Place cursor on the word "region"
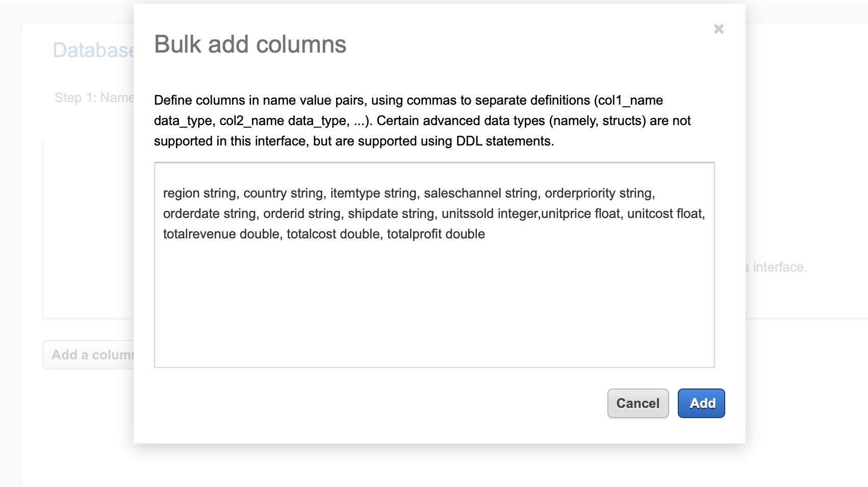 click(181, 193)
